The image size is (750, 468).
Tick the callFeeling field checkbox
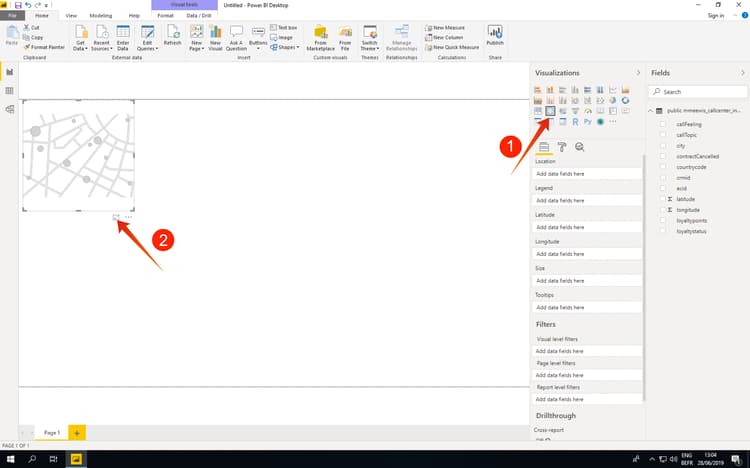coord(663,124)
